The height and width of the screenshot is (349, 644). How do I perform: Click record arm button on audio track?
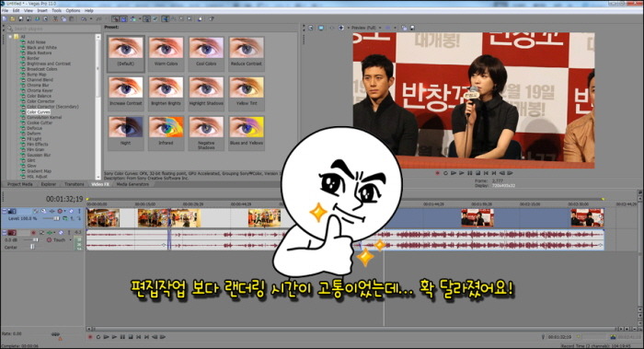[34, 233]
